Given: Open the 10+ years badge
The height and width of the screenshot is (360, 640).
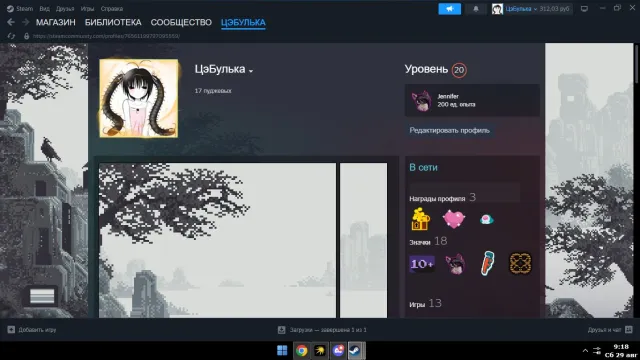Looking at the screenshot, I should point(422,264).
